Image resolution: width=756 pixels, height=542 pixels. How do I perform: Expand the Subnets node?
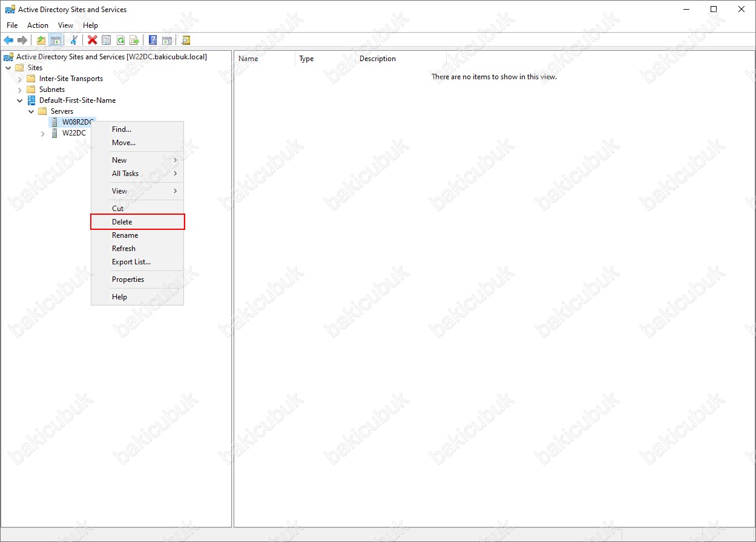click(20, 90)
